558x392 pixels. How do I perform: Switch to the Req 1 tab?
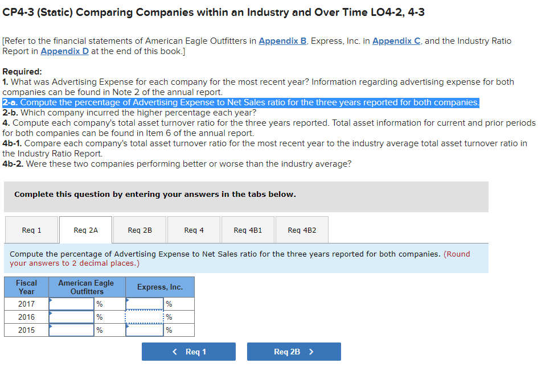pyautogui.click(x=31, y=229)
